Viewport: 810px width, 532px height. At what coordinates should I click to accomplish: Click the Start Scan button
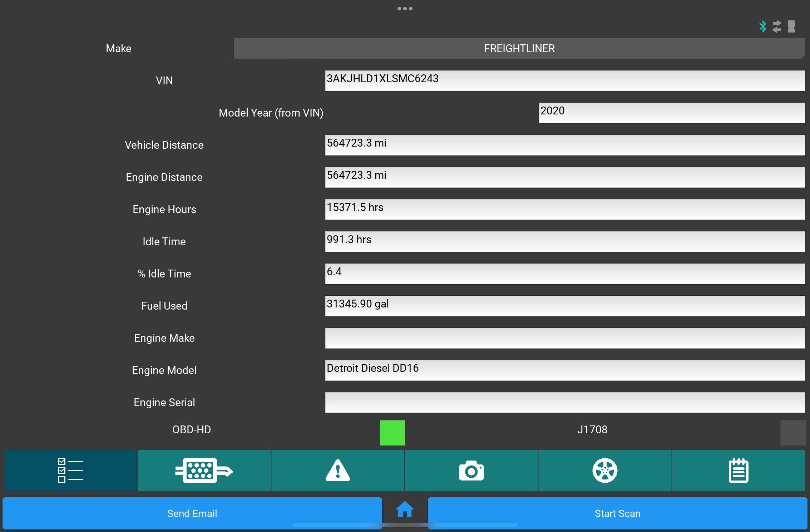point(617,514)
